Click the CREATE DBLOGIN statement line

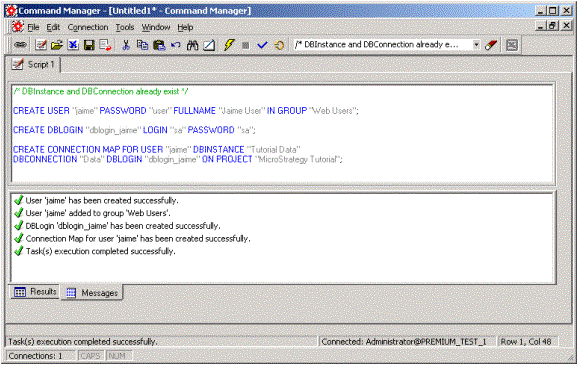click(x=134, y=130)
